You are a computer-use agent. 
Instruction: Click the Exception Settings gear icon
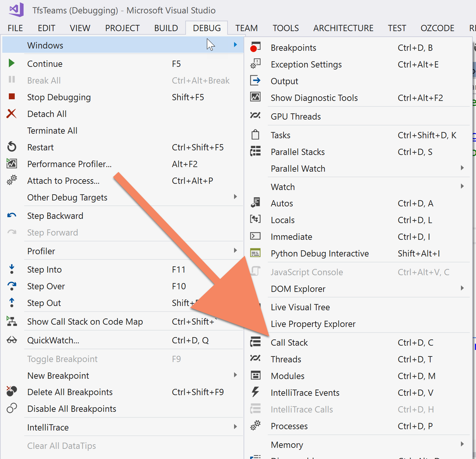[x=255, y=64]
